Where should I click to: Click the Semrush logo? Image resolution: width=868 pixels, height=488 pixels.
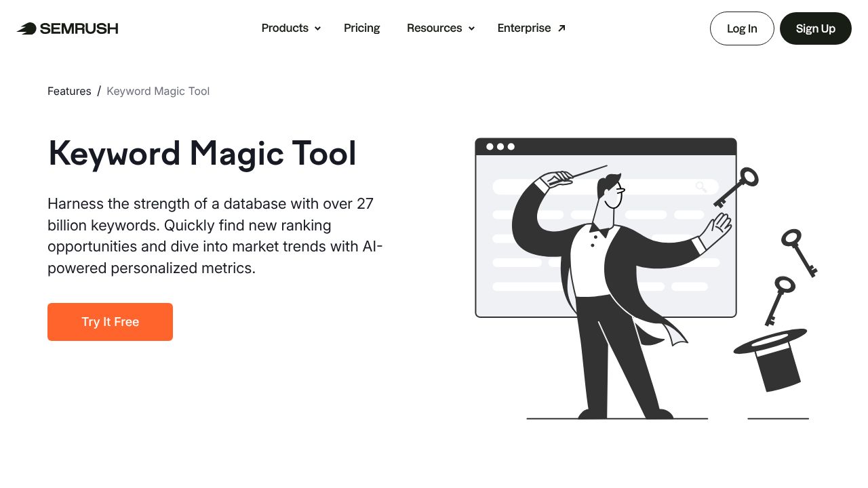click(66, 28)
